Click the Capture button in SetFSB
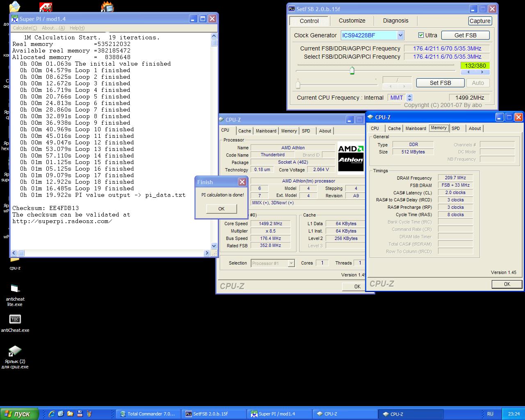 [x=480, y=21]
